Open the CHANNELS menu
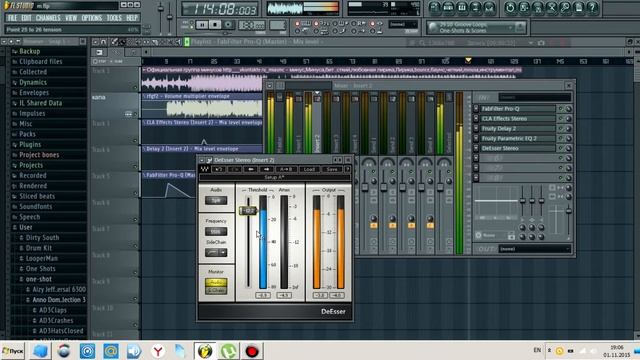The height and width of the screenshot is (360, 640). click(48, 18)
